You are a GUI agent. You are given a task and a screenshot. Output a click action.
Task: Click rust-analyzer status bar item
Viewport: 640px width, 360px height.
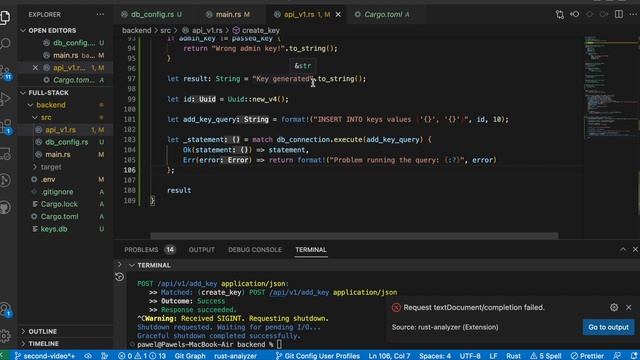coord(236,356)
